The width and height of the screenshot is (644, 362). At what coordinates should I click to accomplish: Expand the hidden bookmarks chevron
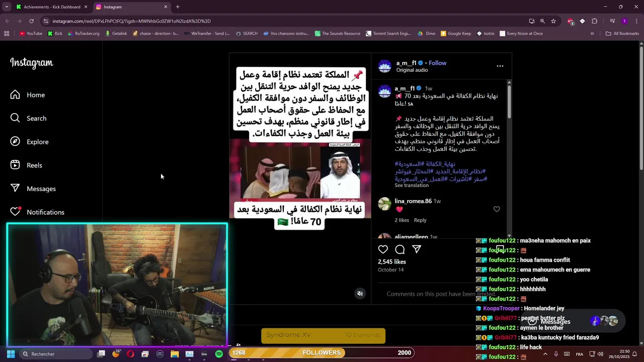pyautogui.click(x=592, y=34)
